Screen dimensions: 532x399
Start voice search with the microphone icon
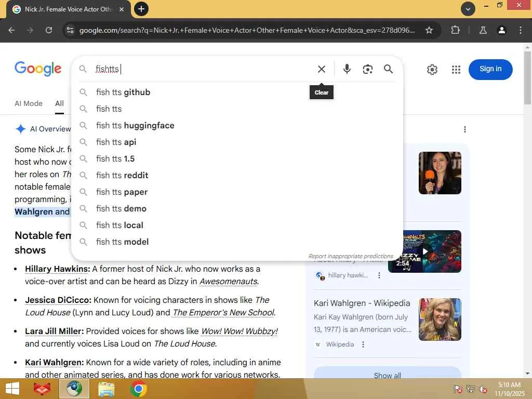pyautogui.click(x=347, y=69)
